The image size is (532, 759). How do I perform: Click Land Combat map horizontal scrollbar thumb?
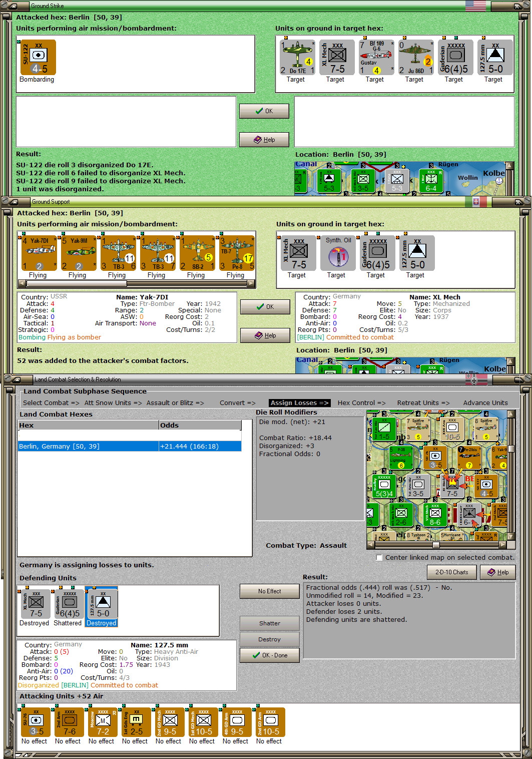[435, 544]
